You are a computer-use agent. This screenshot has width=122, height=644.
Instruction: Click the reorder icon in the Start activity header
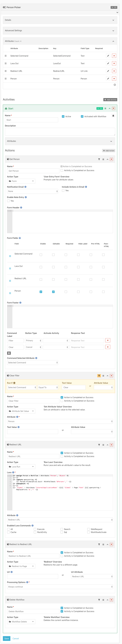click(105, 108)
